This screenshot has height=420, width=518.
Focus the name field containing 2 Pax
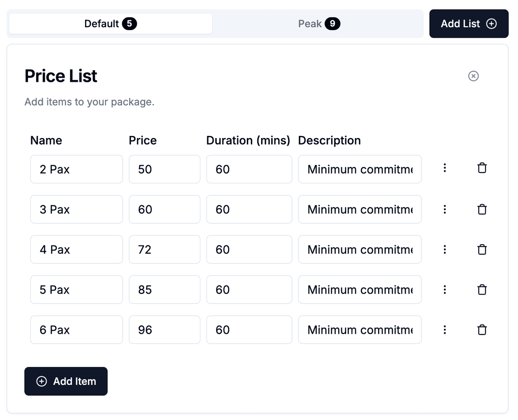click(x=76, y=169)
